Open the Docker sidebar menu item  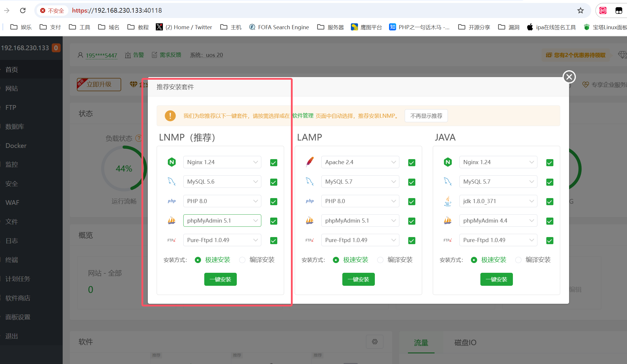16,146
